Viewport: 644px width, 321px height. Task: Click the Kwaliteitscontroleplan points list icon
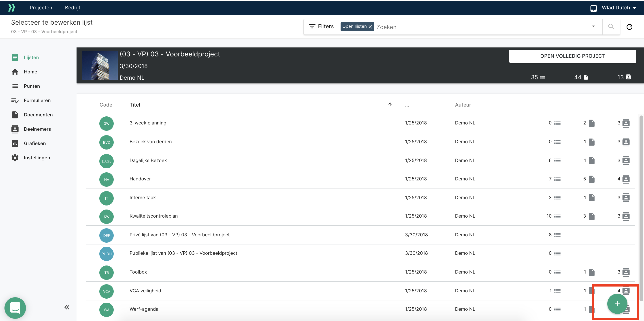coord(557,216)
